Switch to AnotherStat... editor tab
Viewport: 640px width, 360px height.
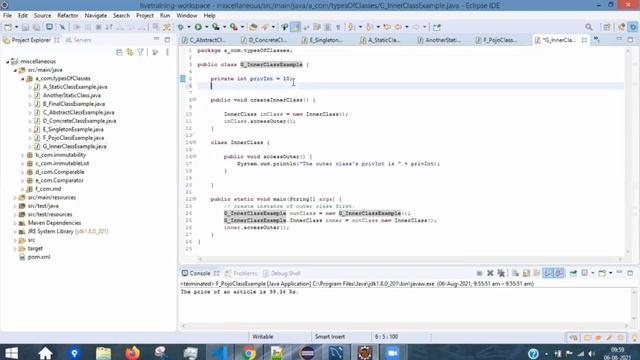point(439,40)
